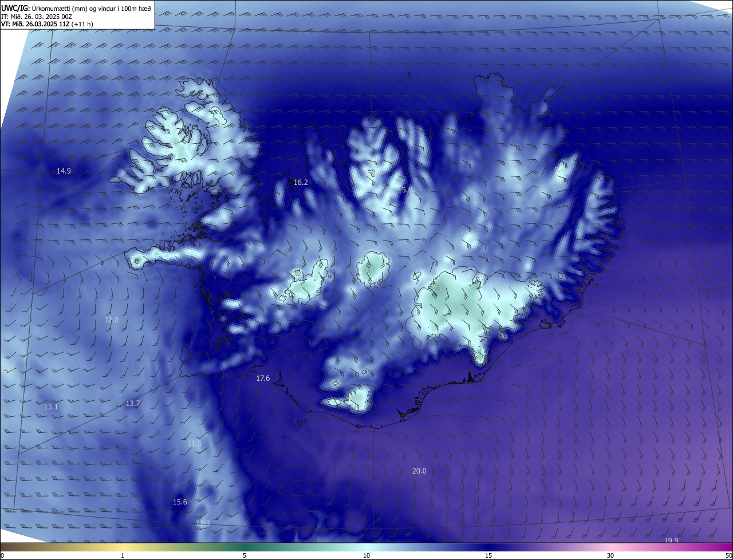Click the colour scale label 50
Viewport: 733px width, 560px height.
[728, 555]
